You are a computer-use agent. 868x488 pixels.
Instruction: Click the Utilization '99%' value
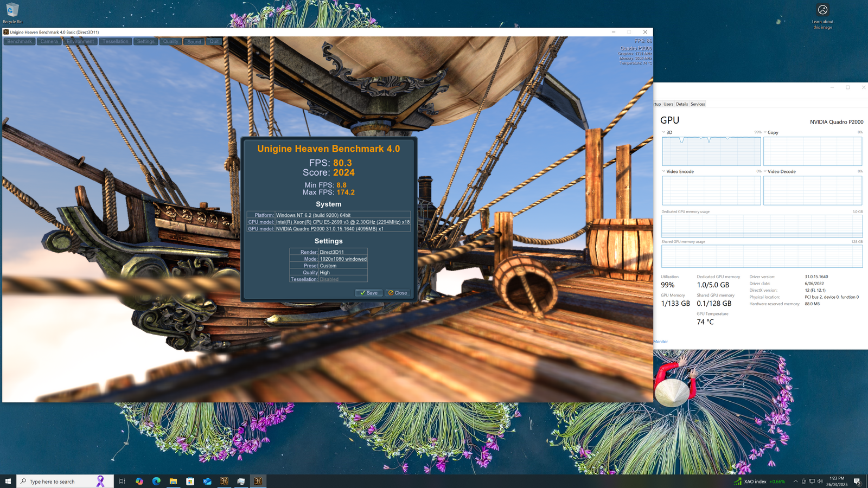(668, 285)
